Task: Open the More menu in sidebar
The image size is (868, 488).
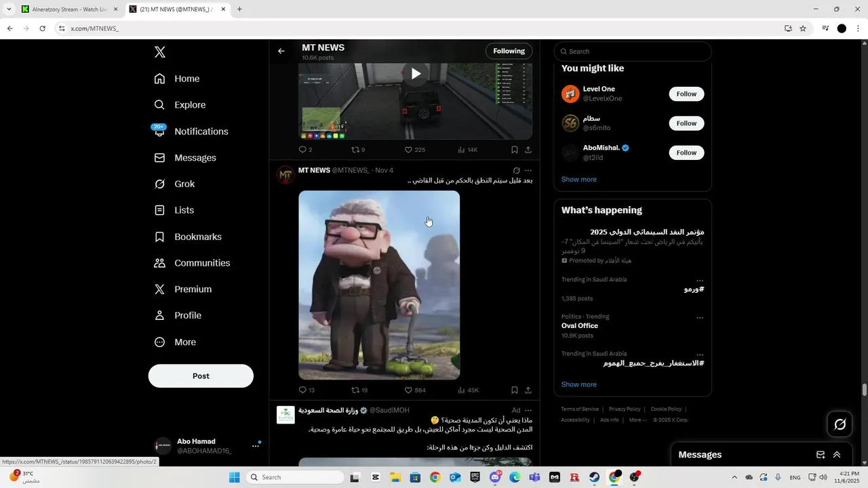Action: [175, 342]
